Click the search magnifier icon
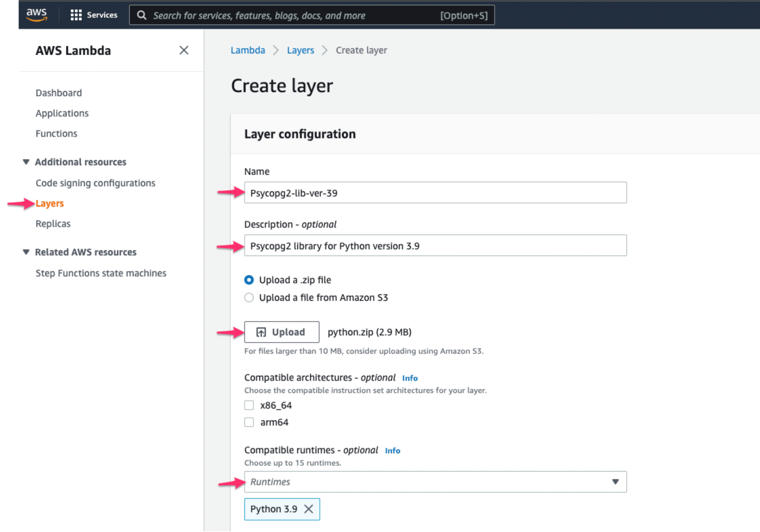The image size is (760, 532). (x=142, y=15)
